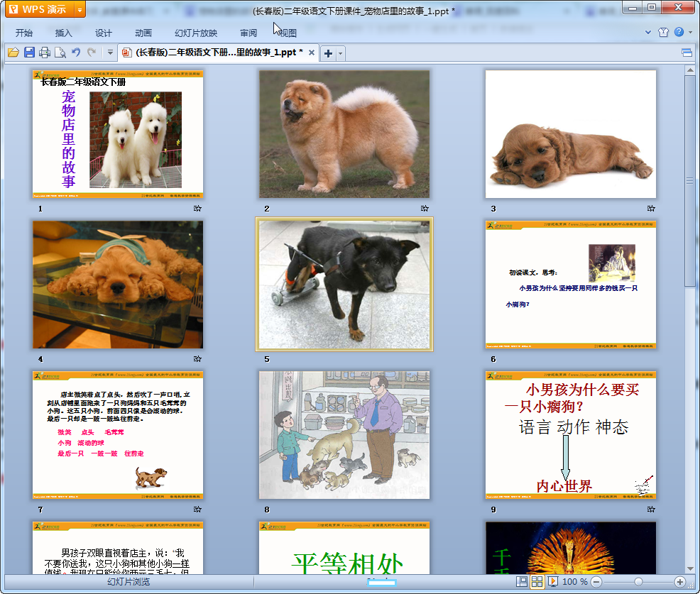Click the Save floppy disk icon

click(30, 53)
